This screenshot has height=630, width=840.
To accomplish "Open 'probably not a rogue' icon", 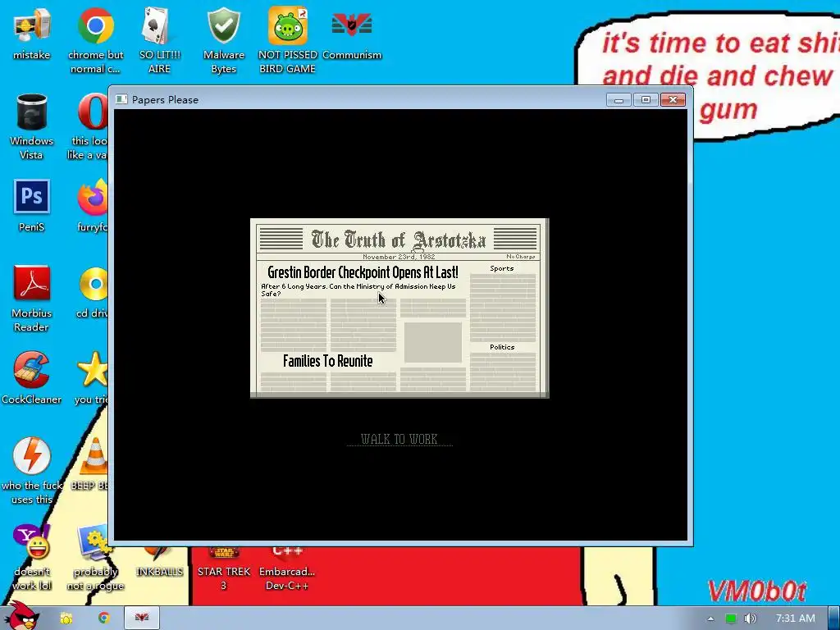I will [95, 557].
